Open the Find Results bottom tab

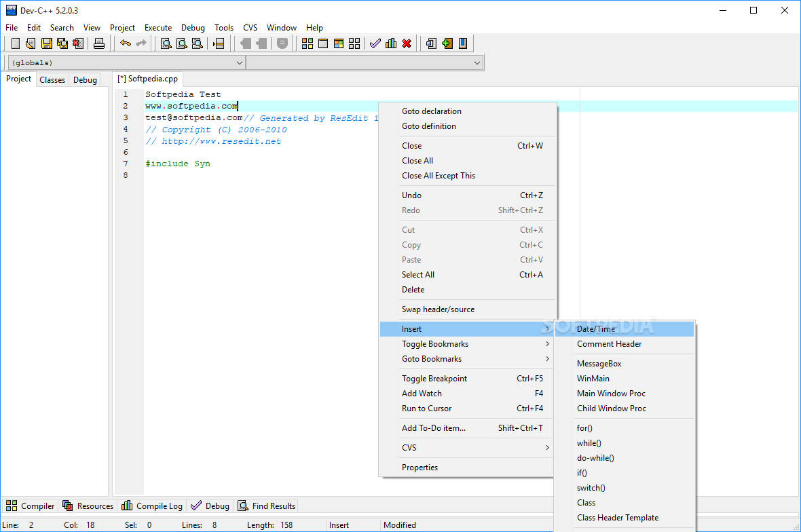tap(267, 506)
